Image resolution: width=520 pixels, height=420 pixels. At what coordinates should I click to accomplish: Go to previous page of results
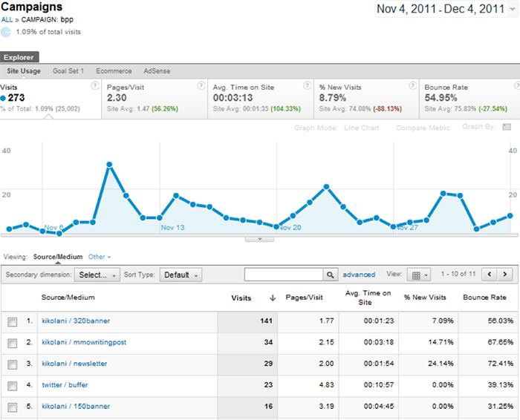point(490,275)
